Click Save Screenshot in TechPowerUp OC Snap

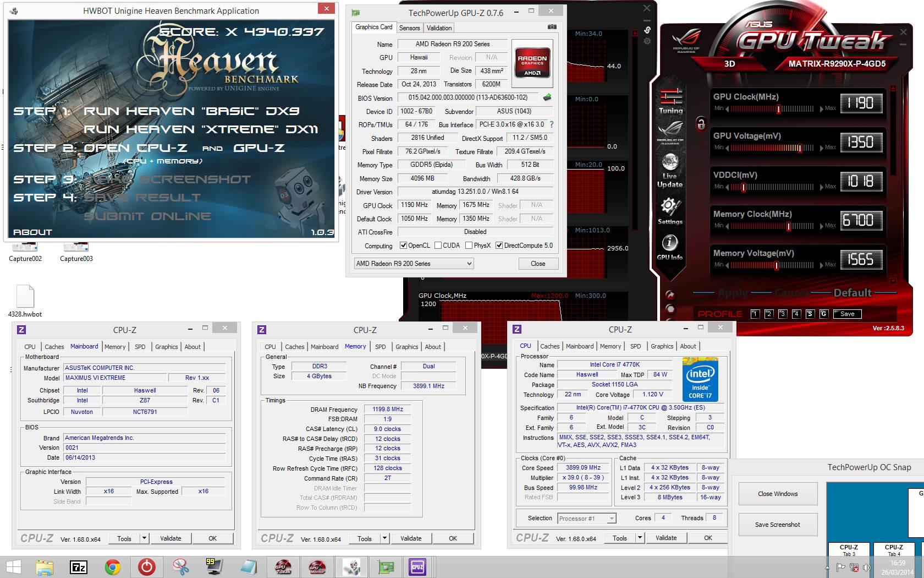(778, 525)
